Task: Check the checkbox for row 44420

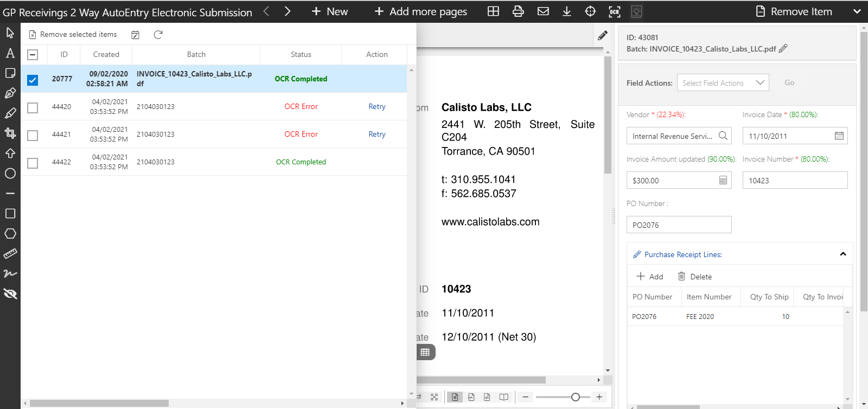Action: (33, 107)
